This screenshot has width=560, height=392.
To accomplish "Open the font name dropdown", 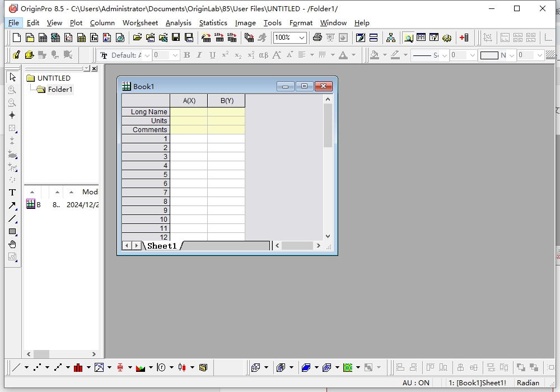I will 147,55.
